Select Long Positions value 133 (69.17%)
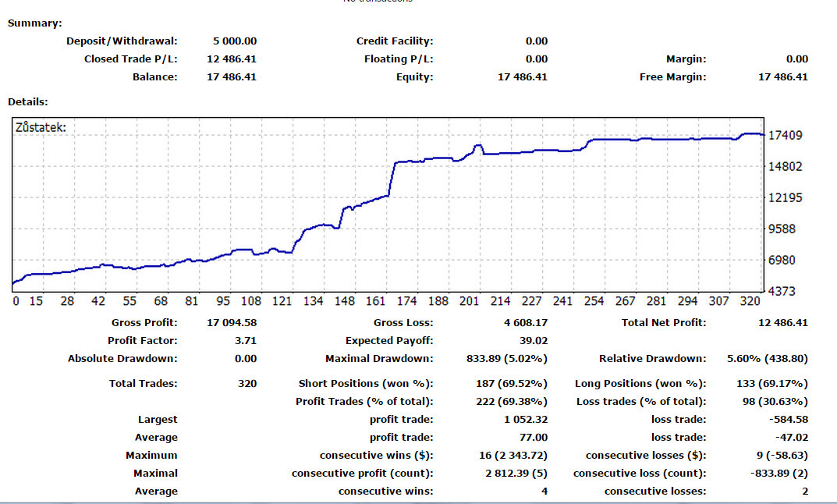Image resolution: width=837 pixels, height=504 pixels. pos(772,383)
